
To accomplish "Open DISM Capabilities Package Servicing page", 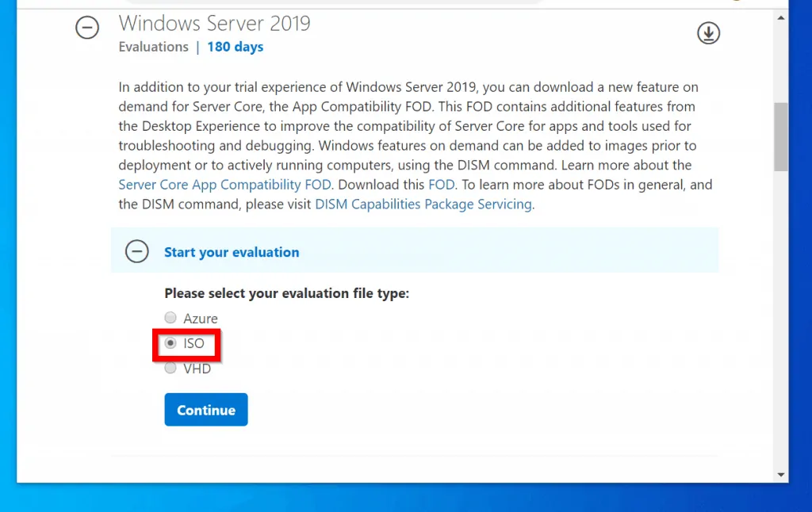I will pyautogui.click(x=423, y=204).
